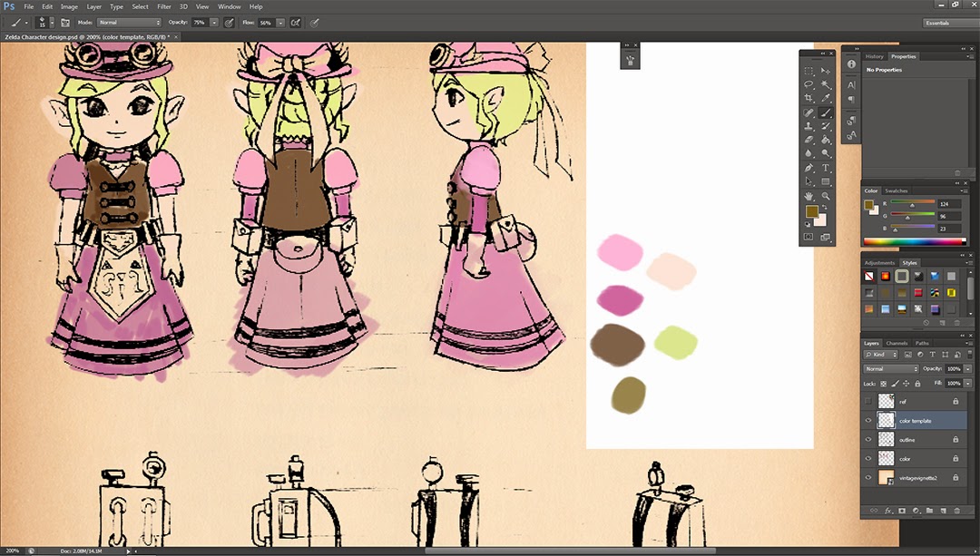Hide the vintagevignette2 layer
Screen dimensions: 980x556
pos(868,477)
